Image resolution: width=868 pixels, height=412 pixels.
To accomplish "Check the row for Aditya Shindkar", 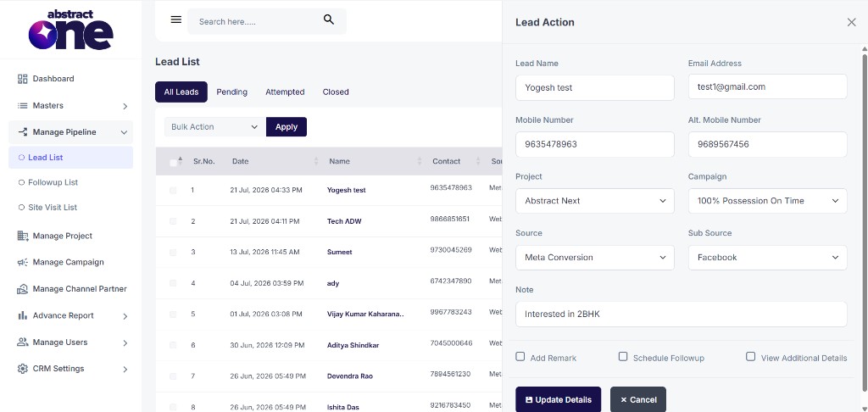I will tap(173, 345).
